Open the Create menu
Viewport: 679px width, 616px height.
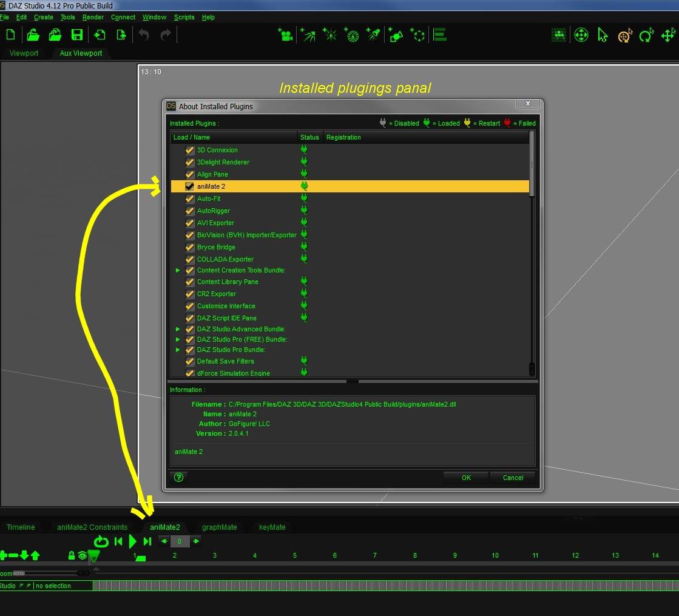(x=43, y=18)
